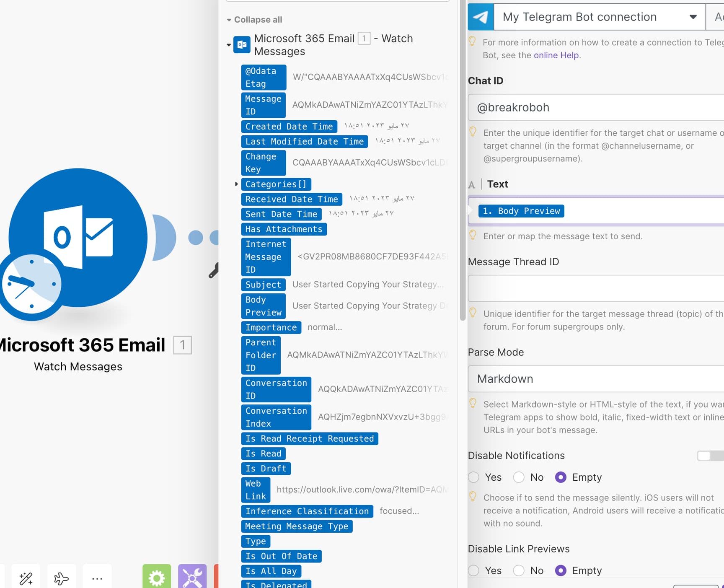Click the Body Preview pill in Text field
Viewport: 724px width, 588px height.
(521, 211)
